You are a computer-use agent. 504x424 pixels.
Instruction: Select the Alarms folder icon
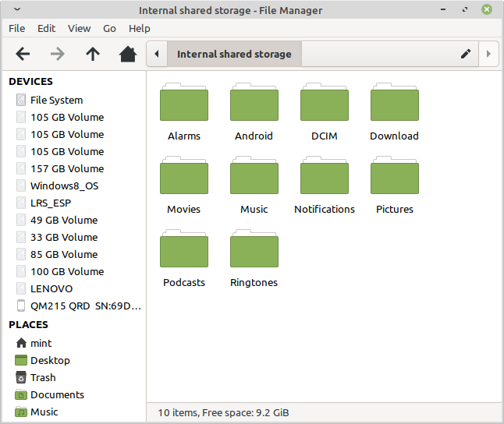184,102
